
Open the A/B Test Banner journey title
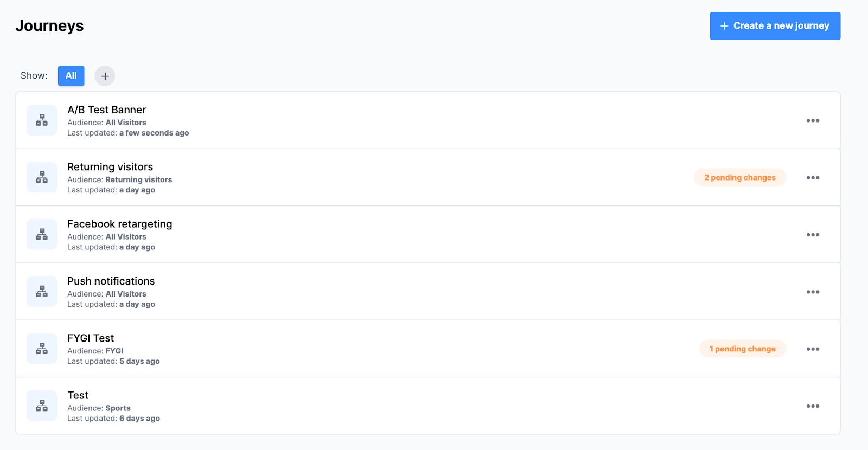coord(107,110)
